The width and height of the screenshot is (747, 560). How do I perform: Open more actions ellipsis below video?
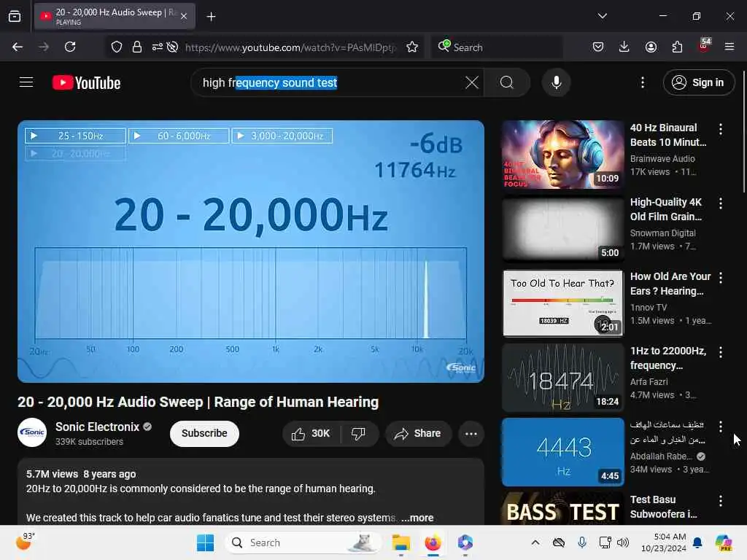coord(471,433)
